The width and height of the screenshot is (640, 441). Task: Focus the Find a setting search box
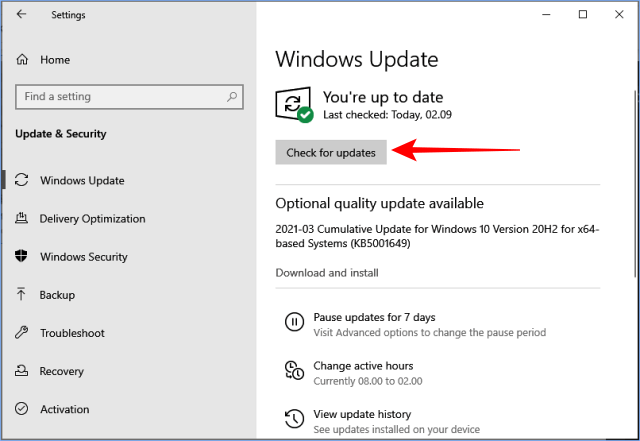129,97
